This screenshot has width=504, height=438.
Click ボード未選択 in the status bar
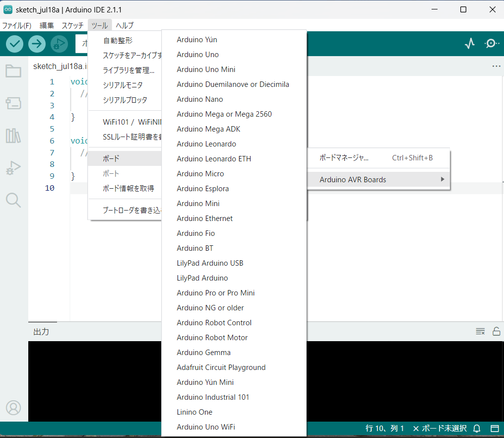440,428
